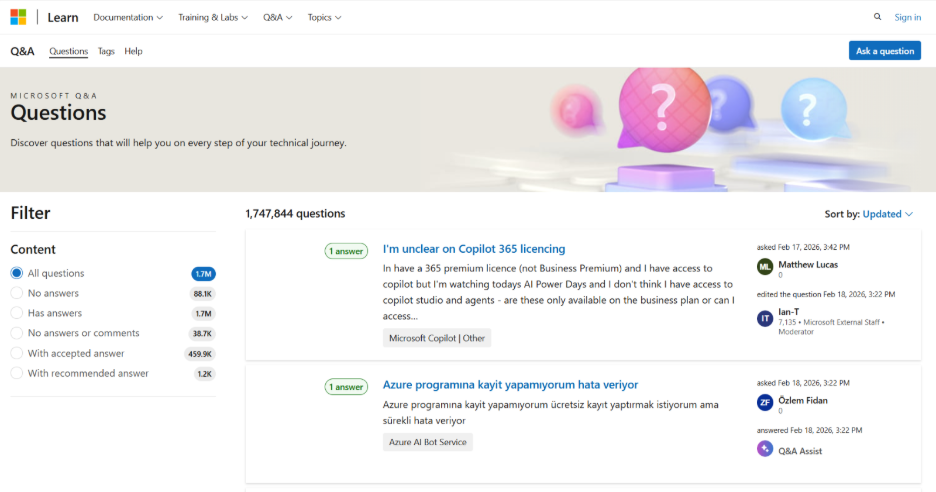The width and height of the screenshot is (936, 492).
Task: Switch to the Tags tab
Action: pyautogui.click(x=106, y=51)
